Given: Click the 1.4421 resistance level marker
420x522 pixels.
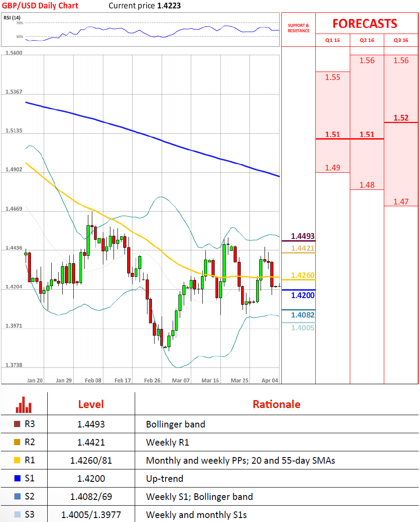Looking at the screenshot, I should 303,248.
